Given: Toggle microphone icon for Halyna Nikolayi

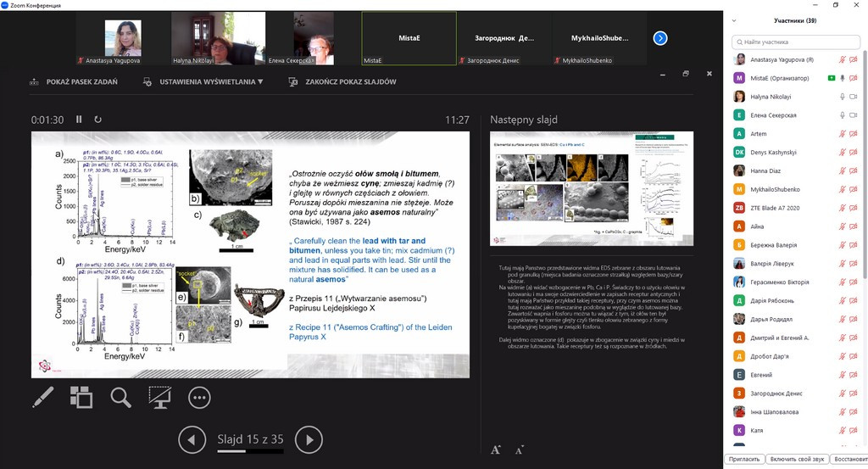Looking at the screenshot, I should pyautogui.click(x=843, y=97).
